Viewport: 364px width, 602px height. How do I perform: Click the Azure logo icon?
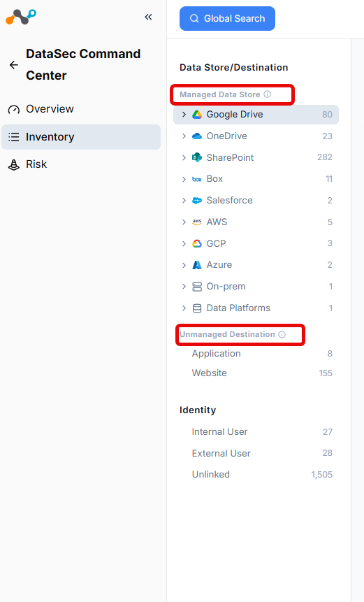pyautogui.click(x=197, y=265)
